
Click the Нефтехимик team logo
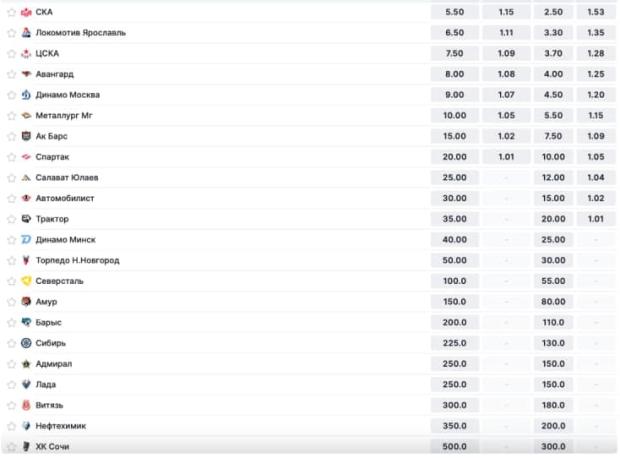tap(26, 426)
